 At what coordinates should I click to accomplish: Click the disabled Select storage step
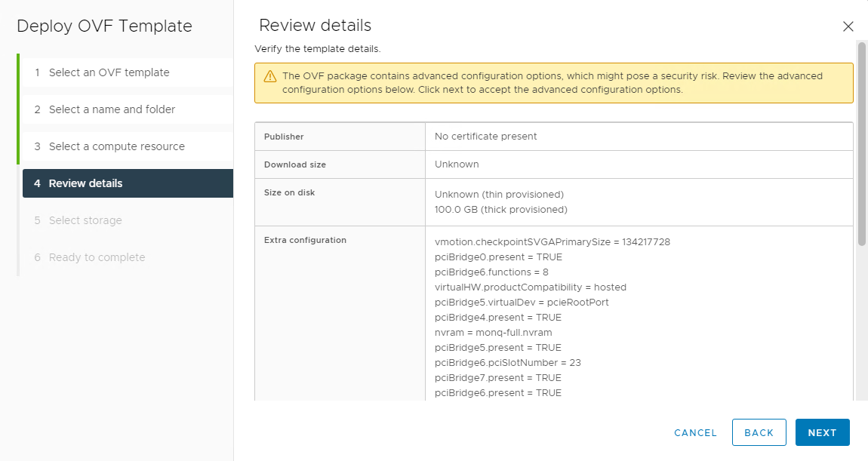(85, 220)
